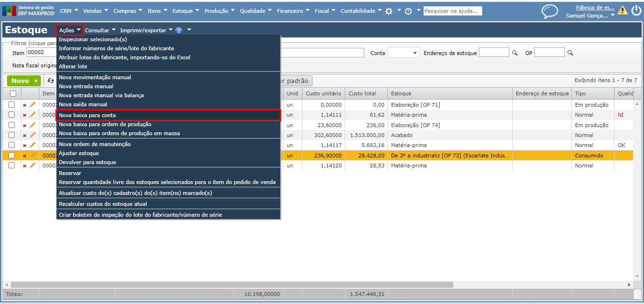
Task: Toggle the select-all checkbox in table header
Action: [13, 93]
